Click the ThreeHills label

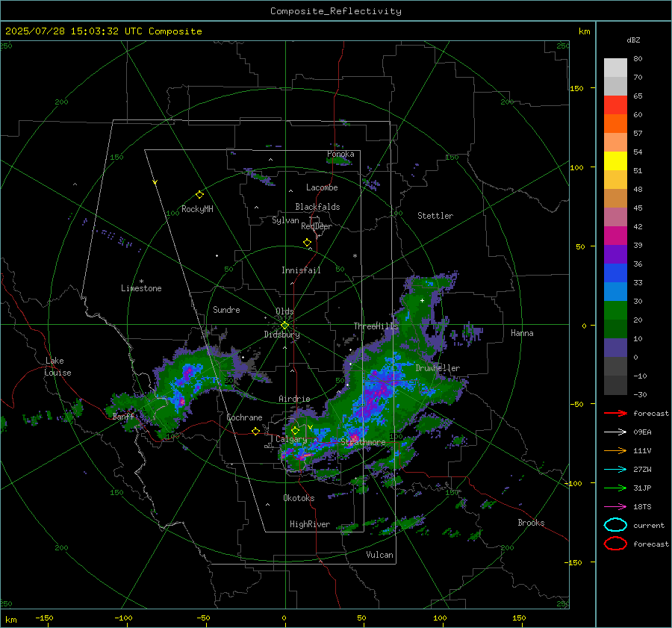click(x=376, y=326)
